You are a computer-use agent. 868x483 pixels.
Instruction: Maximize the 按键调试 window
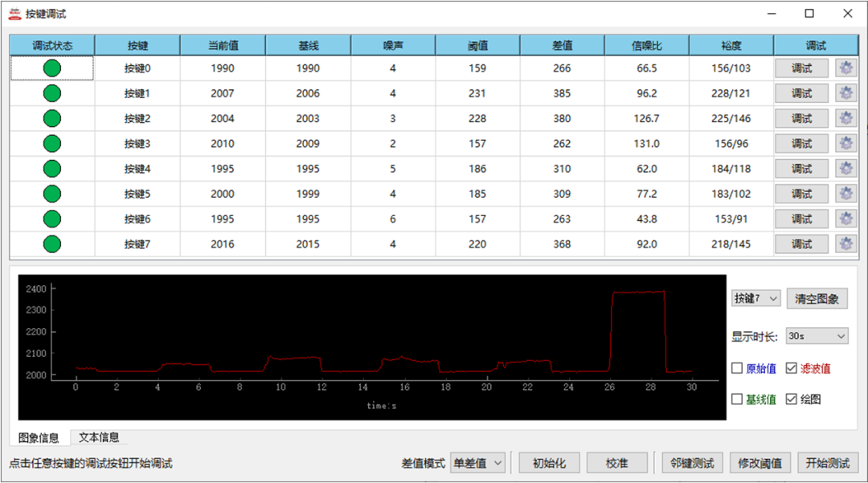(809, 14)
